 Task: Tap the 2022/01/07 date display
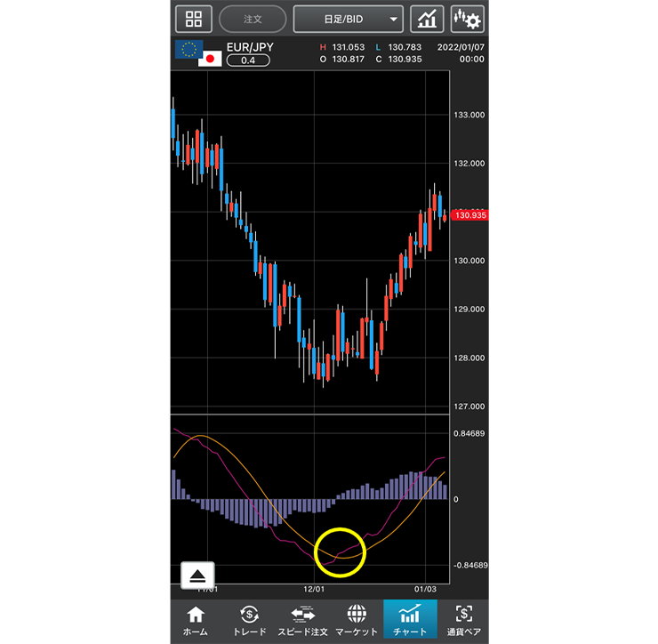point(461,46)
